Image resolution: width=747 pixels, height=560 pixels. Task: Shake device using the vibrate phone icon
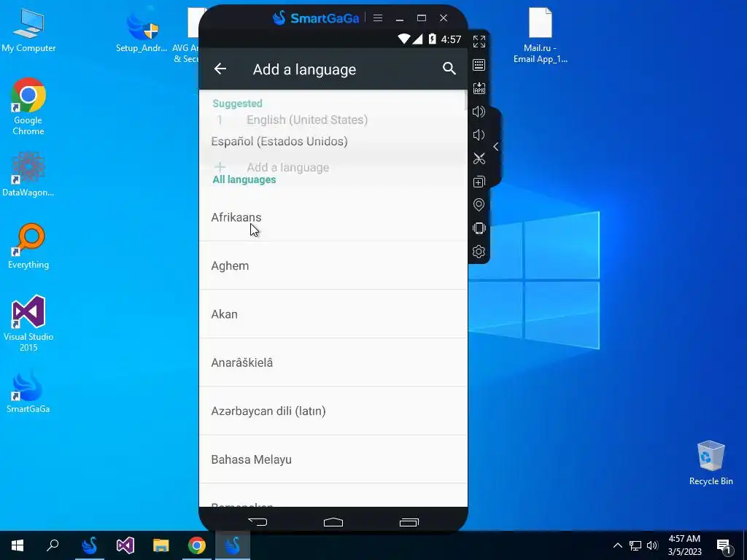pos(479,228)
